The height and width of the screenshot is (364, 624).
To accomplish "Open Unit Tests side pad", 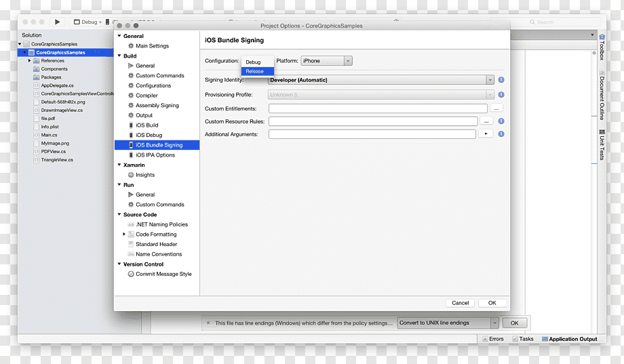I will (x=602, y=145).
